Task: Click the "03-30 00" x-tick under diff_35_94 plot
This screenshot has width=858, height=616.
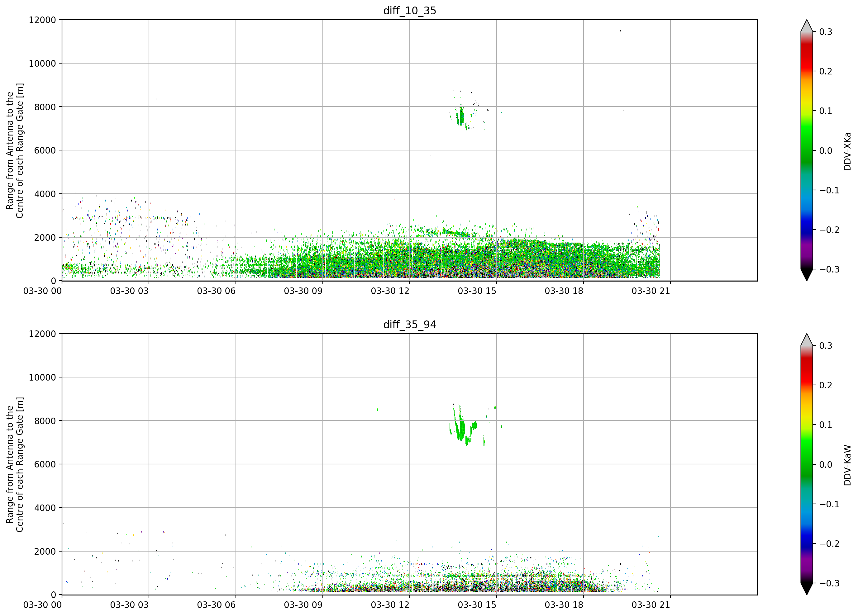Action: tap(42, 605)
